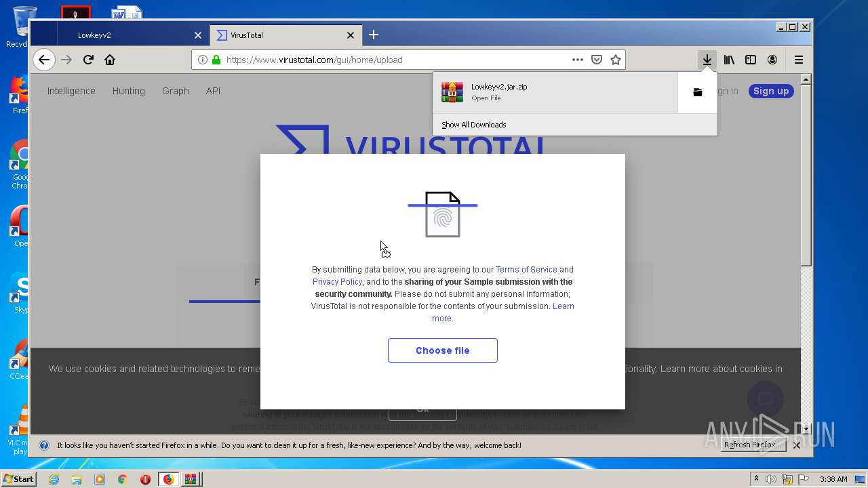Viewport: 868px width, 488px height.
Task: Launch Chrome from the taskbar
Action: 123,479
